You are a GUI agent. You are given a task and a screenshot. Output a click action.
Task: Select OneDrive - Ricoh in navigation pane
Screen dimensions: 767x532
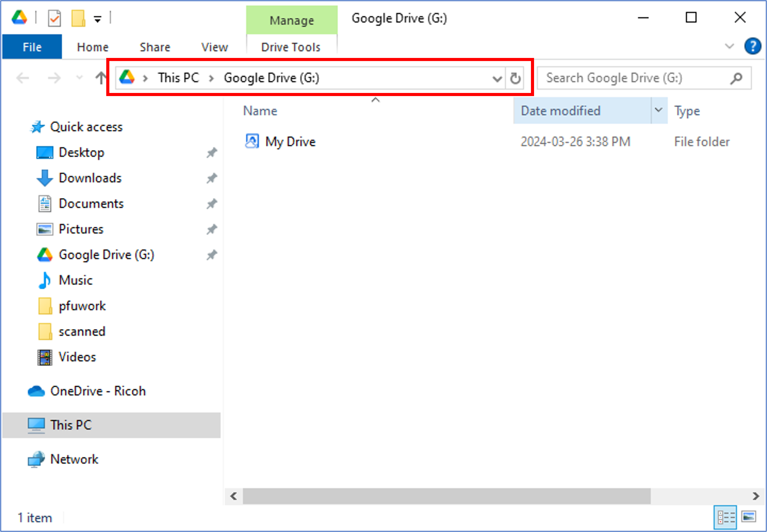coord(98,391)
